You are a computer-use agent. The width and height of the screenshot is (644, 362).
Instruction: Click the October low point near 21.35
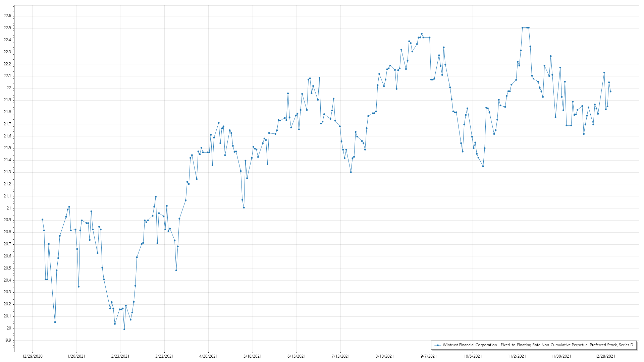click(x=483, y=166)
